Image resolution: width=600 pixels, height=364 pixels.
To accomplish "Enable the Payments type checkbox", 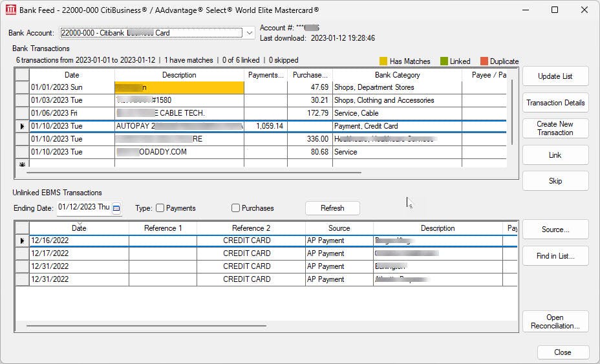I will coord(160,208).
